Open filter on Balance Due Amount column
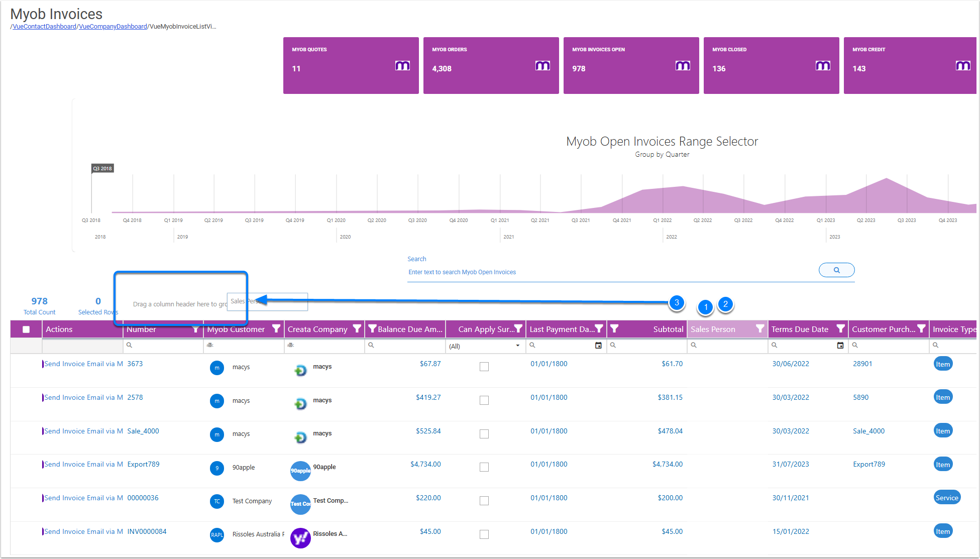Screen dimensions: 980x559 372,329
